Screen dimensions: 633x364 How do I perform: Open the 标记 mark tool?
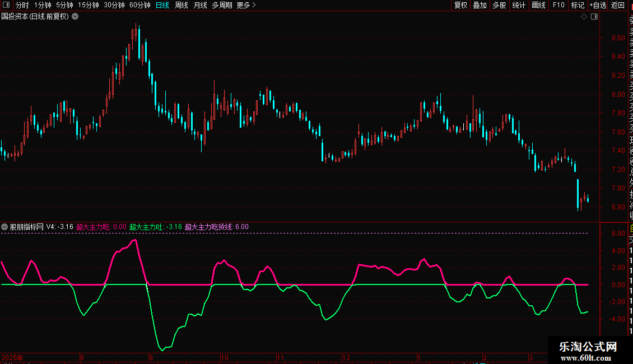[578, 5]
